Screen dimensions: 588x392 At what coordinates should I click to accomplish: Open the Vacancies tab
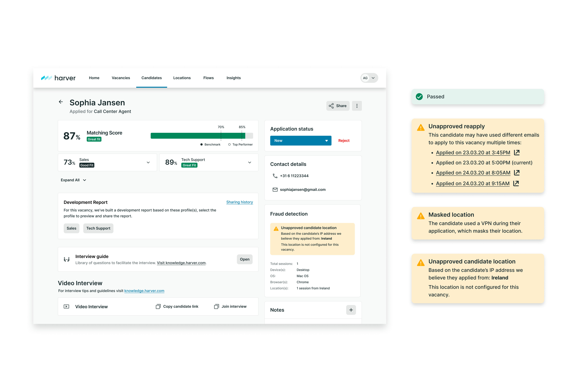(121, 78)
